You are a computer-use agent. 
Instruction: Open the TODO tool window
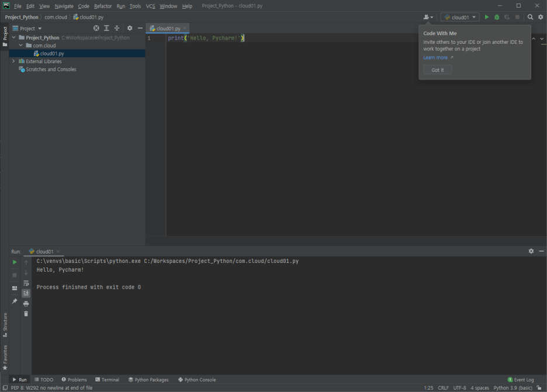[44, 380]
